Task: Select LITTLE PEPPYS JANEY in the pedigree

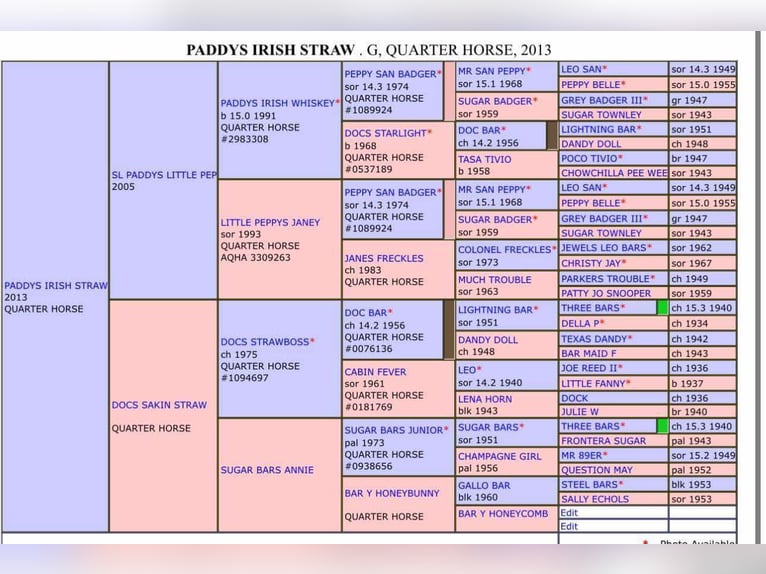Action: (270, 222)
